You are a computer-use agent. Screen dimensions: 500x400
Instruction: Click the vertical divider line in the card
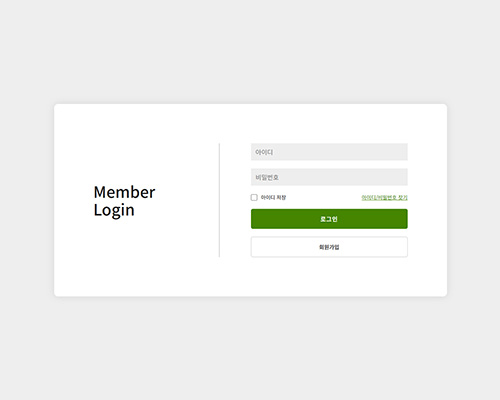[x=219, y=200]
